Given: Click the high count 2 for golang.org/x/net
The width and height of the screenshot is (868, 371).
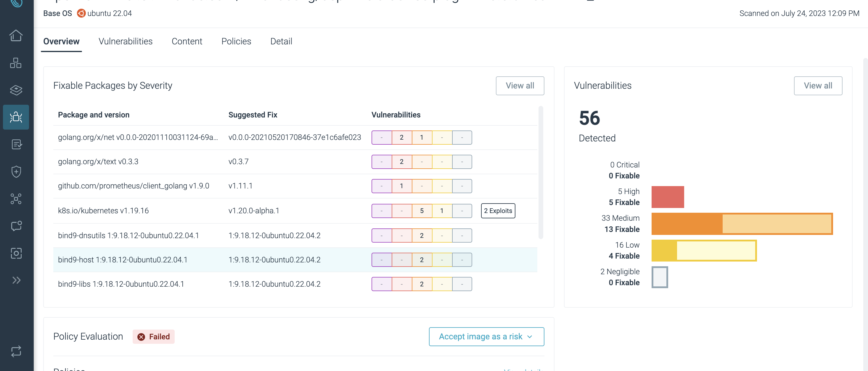Looking at the screenshot, I should pos(402,137).
